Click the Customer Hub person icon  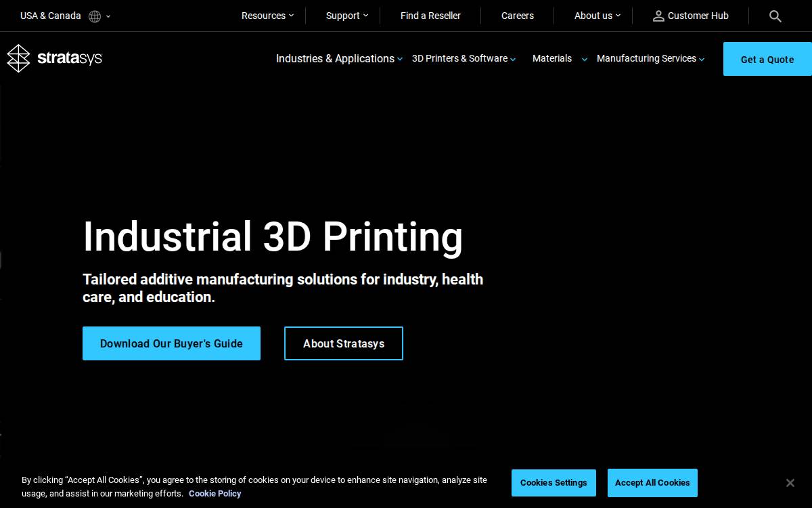click(x=658, y=16)
